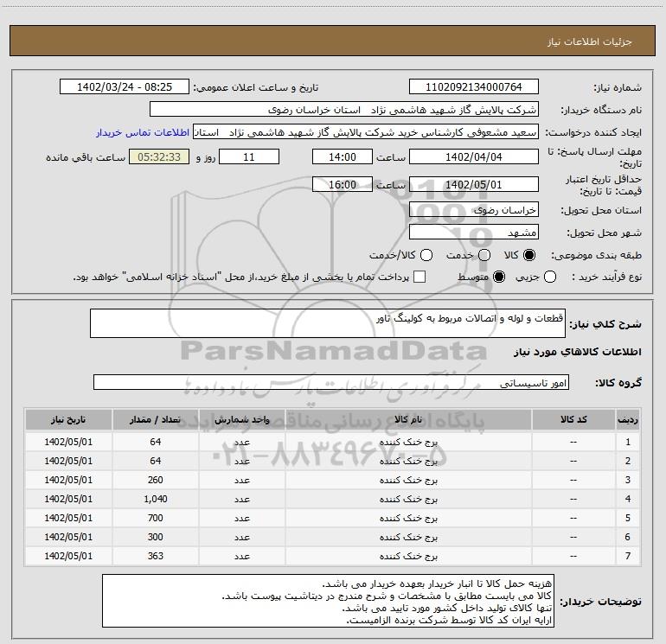Click the جزئیات اطلاعات نیاز header title
Image resolution: width=666 pixels, height=644 pixels.
point(590,41)
